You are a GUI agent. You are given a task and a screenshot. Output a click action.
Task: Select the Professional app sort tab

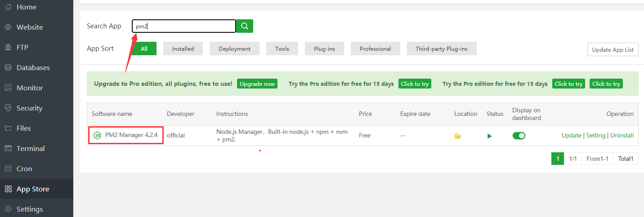(376, 49)
